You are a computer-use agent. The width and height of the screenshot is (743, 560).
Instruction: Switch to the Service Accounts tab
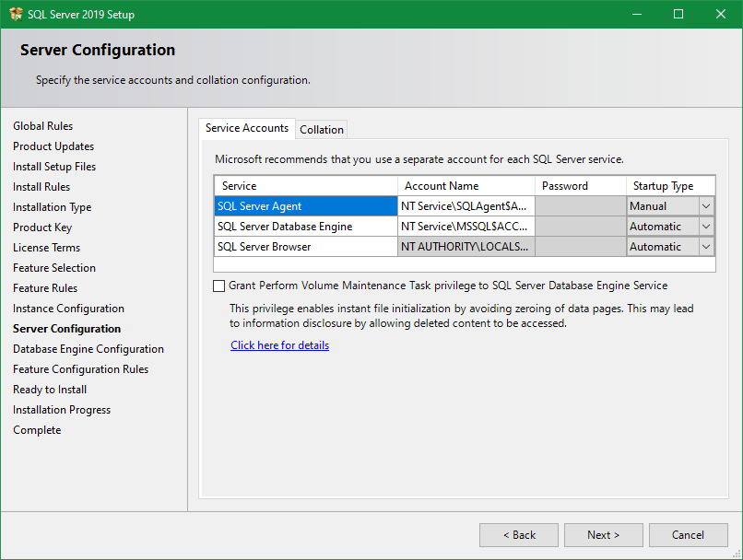246,129
